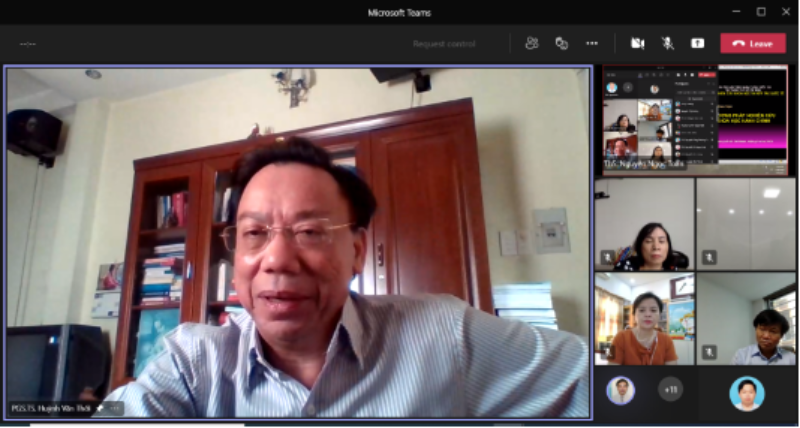Click Request control
The width and height of the screenshot is (800, 428).
444,44
